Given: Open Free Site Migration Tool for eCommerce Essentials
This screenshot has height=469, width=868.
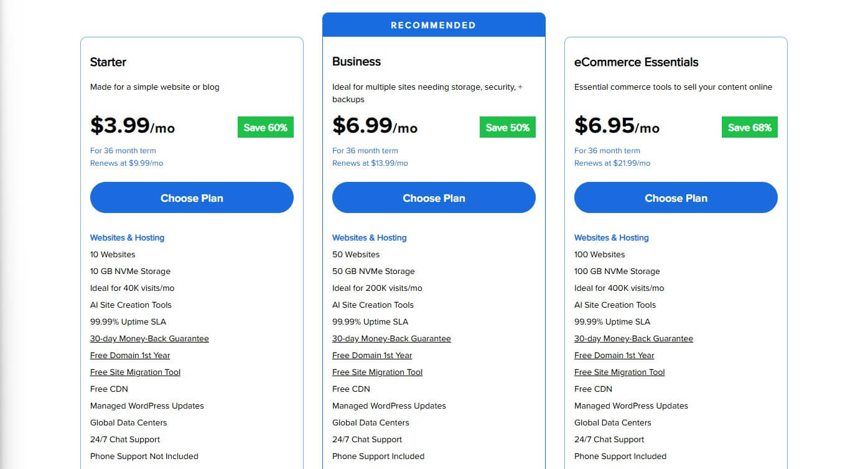Looking at the screenshot, I should coord(619,372).
